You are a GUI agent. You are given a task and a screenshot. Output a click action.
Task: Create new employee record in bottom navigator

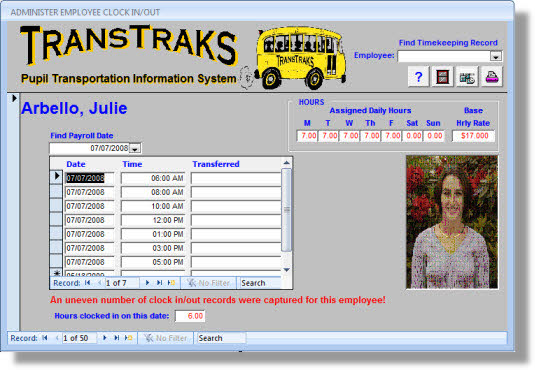[128, 338]
